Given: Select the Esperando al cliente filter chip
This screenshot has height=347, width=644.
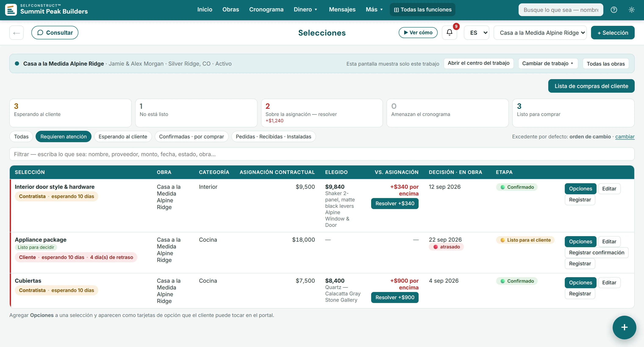Looking at the screenshot, I should [x=123, y=136].
